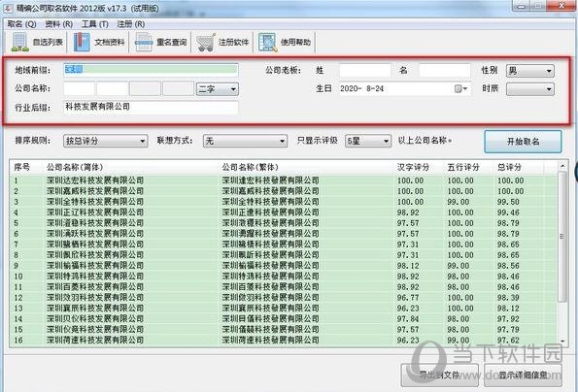Open the 取名 (Q) menu
Screen dimensions: 578x392
point(21,24)
